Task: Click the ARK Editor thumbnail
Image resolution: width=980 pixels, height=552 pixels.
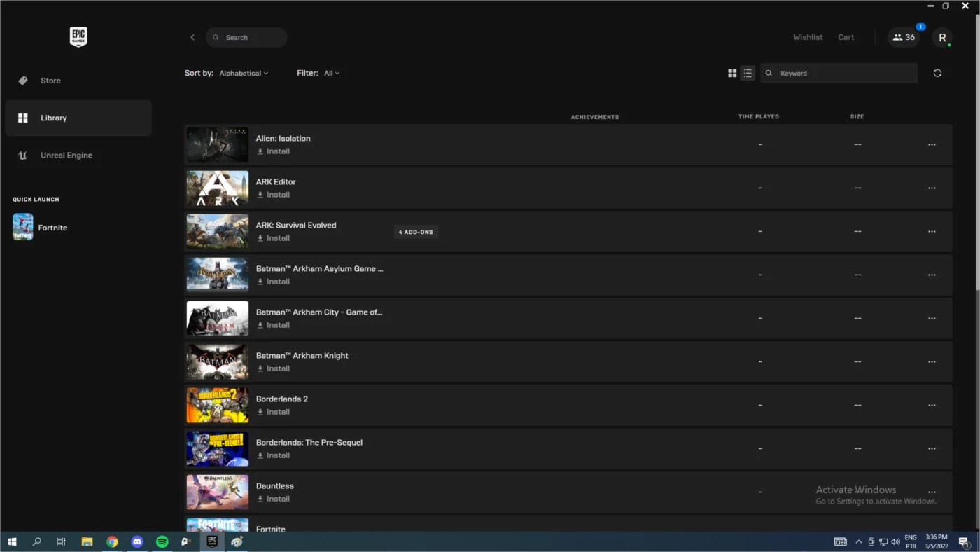Action: (x=218, y=188)
